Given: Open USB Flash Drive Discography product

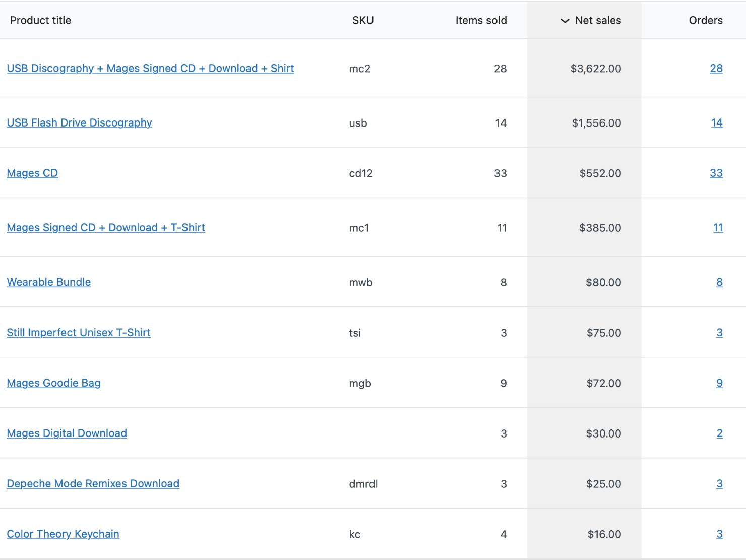Looking at the screenshot, I should (79, 123).
